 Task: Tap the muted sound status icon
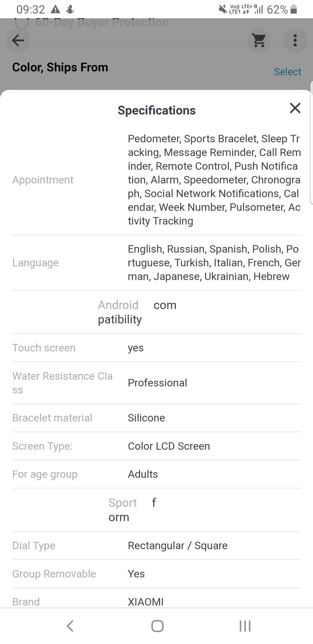pyautogui.click(x=222, y=9)
